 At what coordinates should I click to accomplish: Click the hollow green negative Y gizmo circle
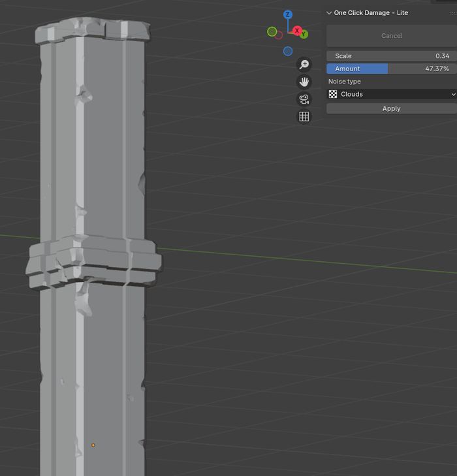point(272,31)
